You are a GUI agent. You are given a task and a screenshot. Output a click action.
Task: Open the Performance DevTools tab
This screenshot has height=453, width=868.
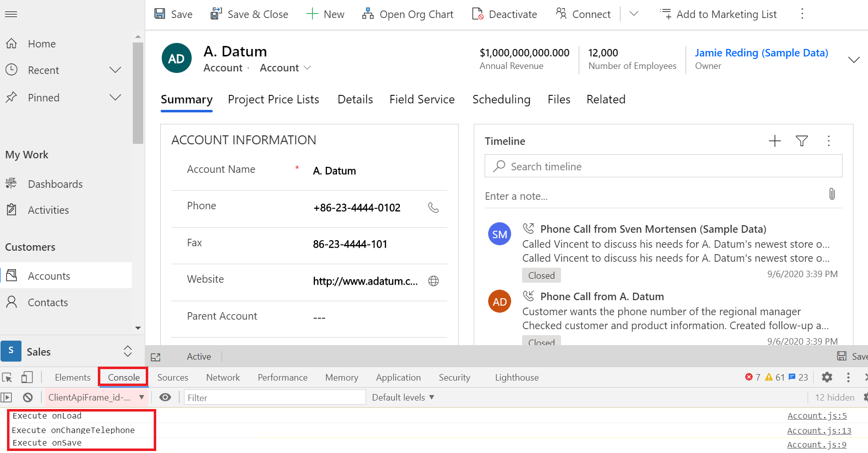click(x=283, y=378)
